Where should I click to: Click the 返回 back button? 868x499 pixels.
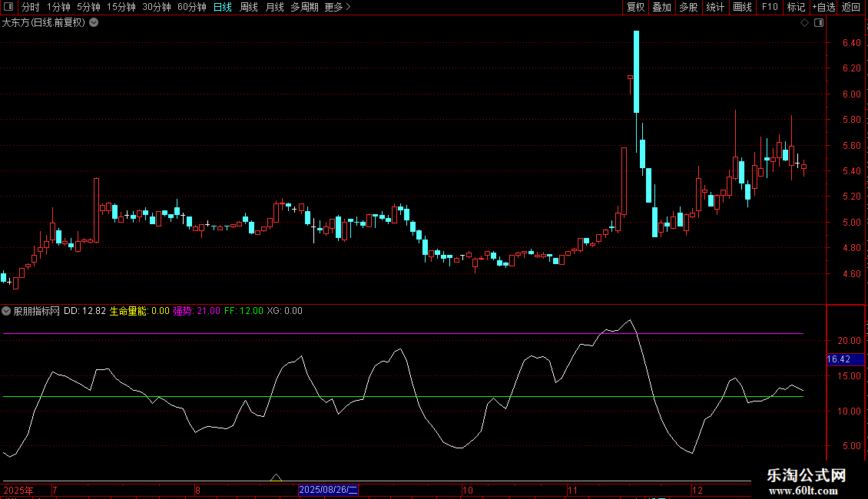(x=851, y=7)
